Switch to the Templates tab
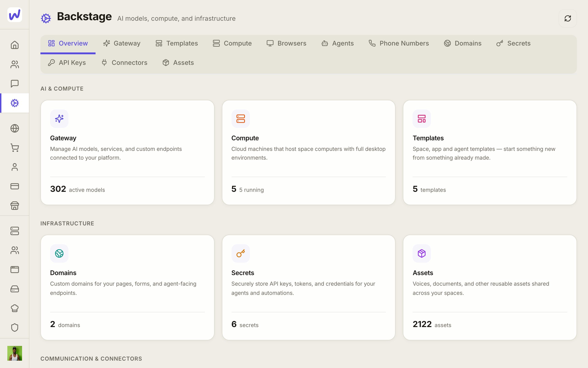Image resolution: width=588 pixels, height=368 pixels. (177, 43)
